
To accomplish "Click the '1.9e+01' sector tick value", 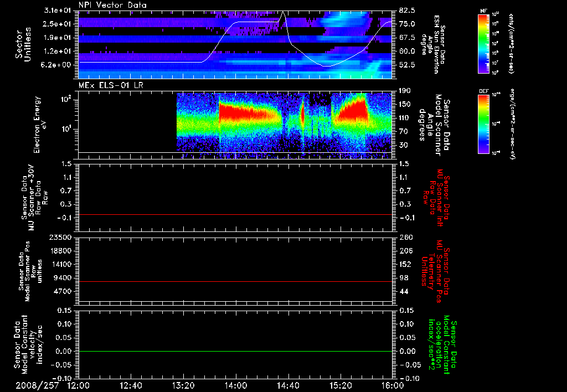I will (58, 38).
